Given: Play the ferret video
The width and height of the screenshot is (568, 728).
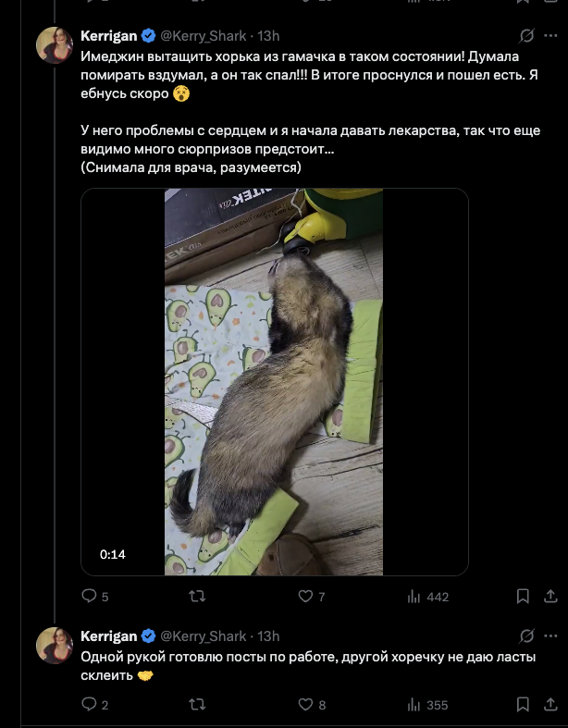Looking at the screenshot, I should [x=274, y=382].
